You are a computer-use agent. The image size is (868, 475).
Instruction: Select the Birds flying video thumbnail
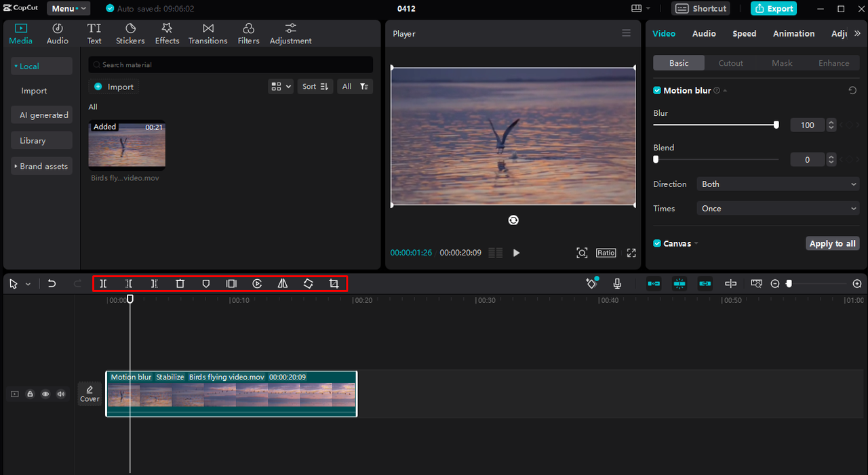click(127, 144)
